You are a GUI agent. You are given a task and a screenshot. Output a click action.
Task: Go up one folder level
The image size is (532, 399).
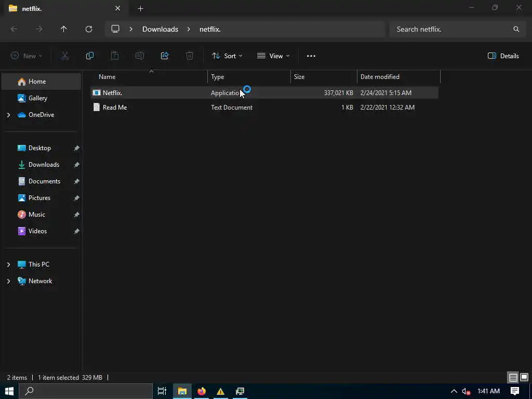pos(64,29)
